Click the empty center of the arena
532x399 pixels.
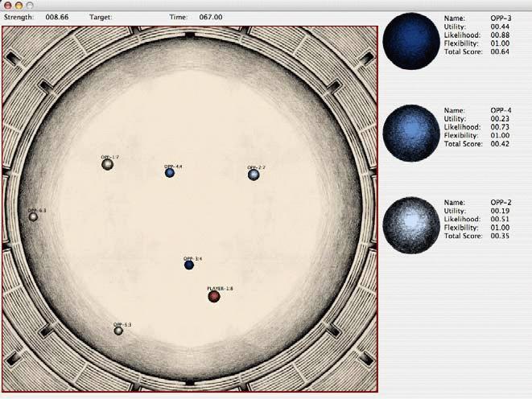(190, 217)
